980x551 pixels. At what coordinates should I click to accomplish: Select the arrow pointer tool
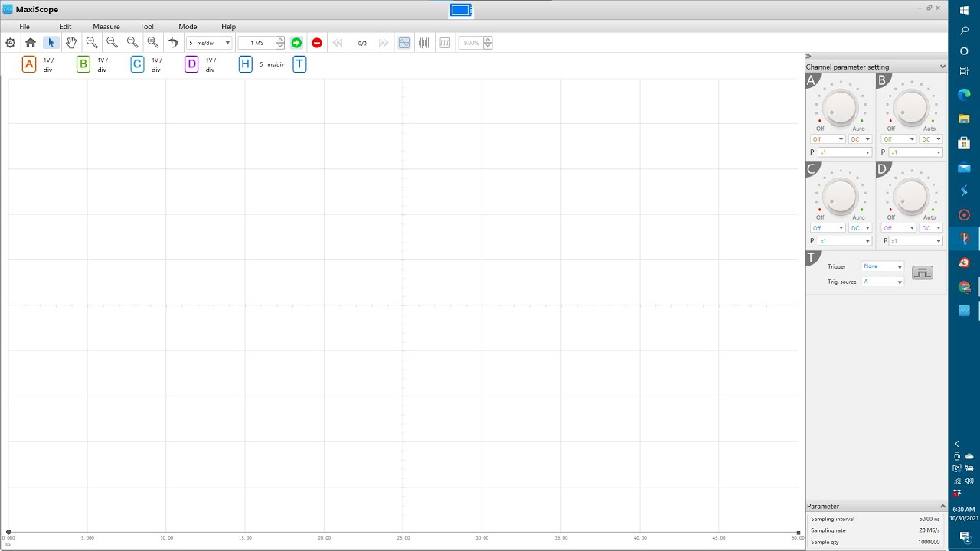click(51, 43)
